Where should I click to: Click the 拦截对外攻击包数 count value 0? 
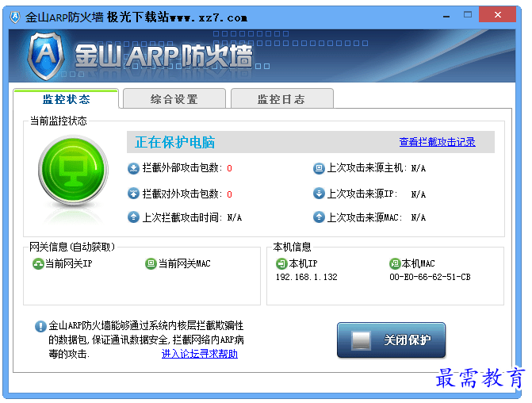click(229, 194)
